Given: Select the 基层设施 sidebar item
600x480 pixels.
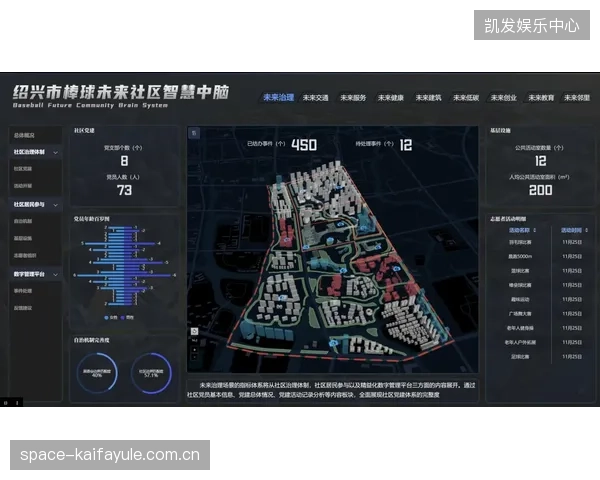Looking at the screenshot, I should (23, 238).
